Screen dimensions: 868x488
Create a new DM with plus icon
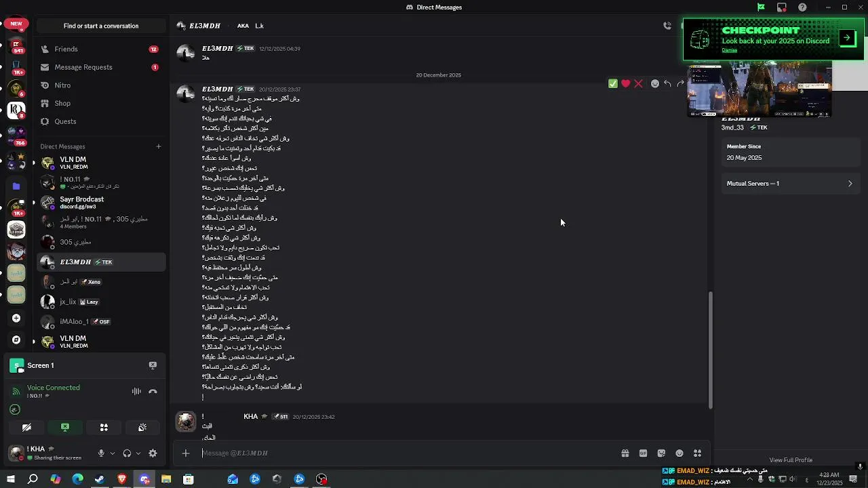159,146
